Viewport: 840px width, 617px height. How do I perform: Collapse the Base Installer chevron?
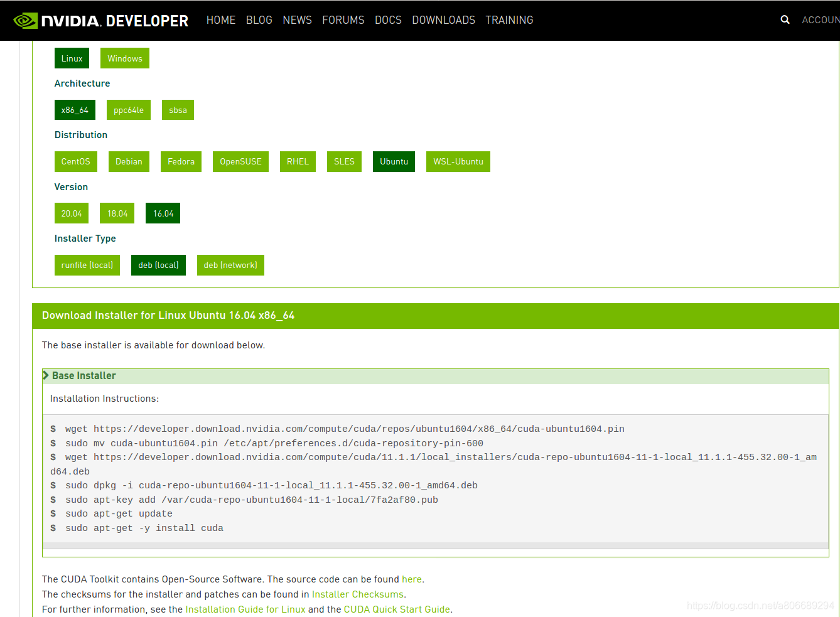pos(46,375)
